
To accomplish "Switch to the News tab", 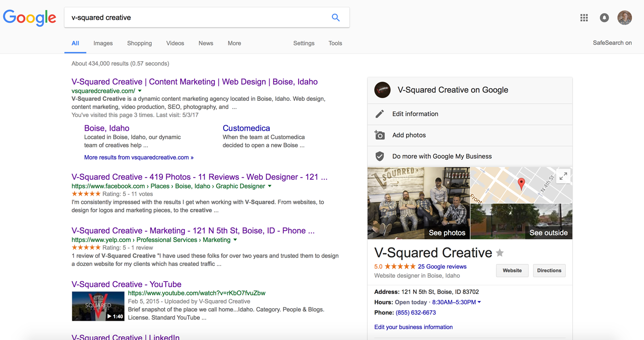I will 206,43.
